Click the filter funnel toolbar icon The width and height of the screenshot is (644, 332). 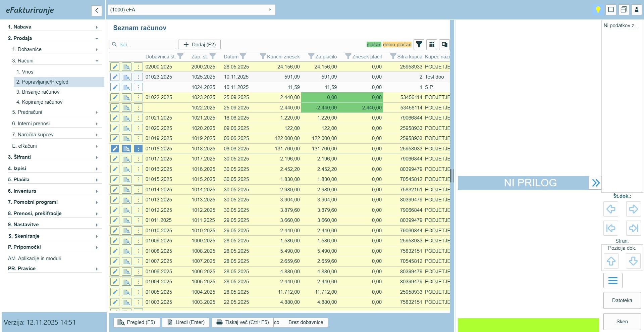(x=419, y=44)
